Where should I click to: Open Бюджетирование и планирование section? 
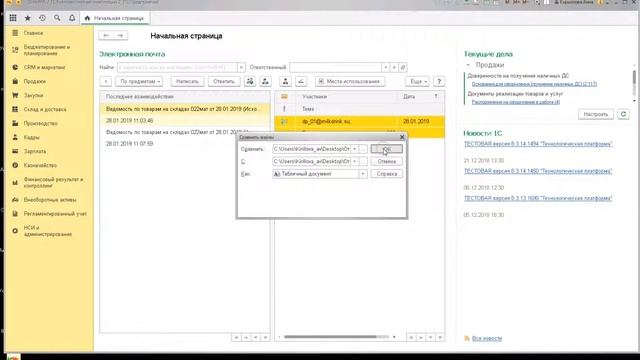coord(47,50)
